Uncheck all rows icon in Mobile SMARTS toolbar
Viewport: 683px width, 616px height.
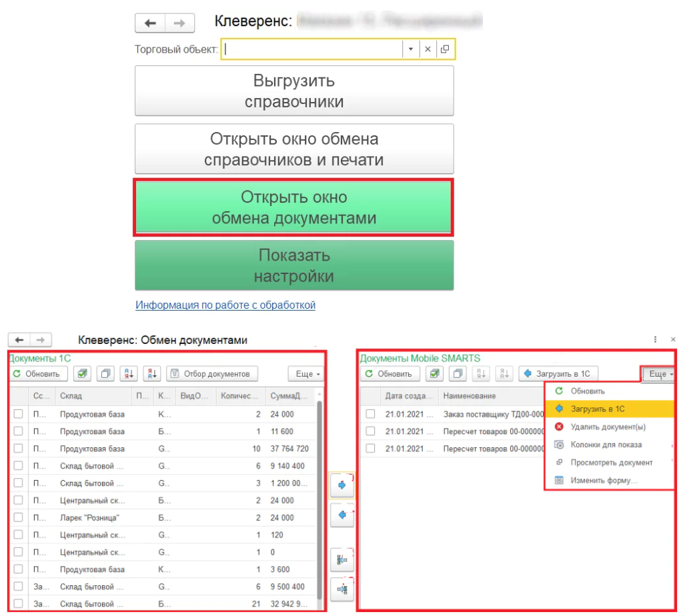coord(458,373)
